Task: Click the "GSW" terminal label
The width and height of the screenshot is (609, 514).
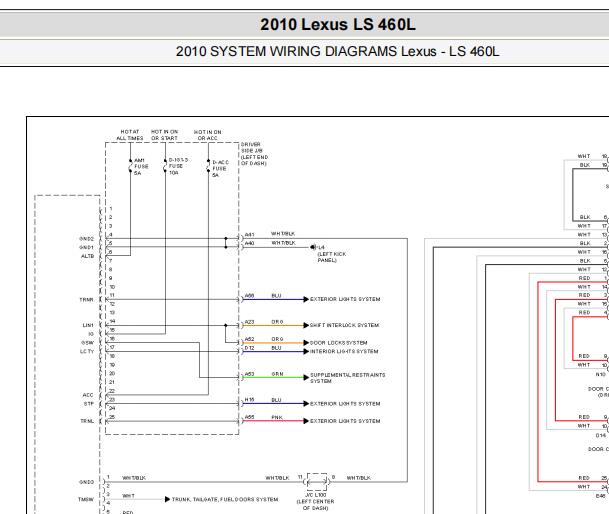Action: [87, 343]
